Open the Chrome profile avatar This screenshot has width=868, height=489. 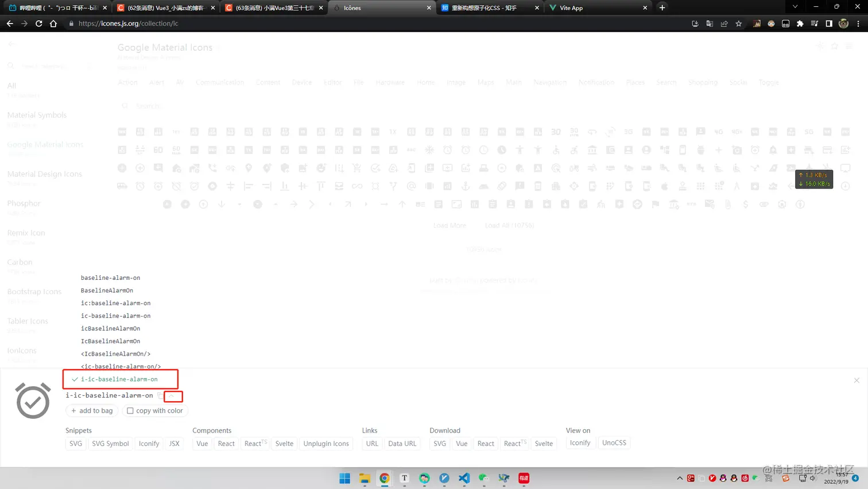[x=843, y=24]
